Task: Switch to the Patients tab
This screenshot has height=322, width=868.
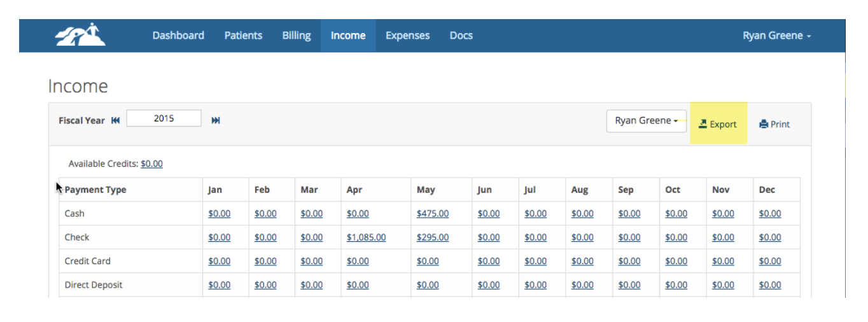Action: (243, 36)
